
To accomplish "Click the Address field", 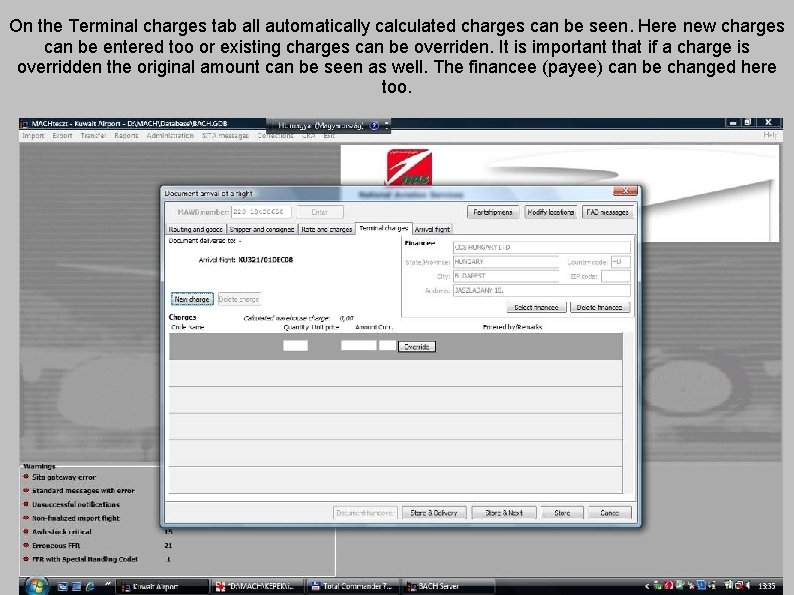I will [x=541, y=290].
